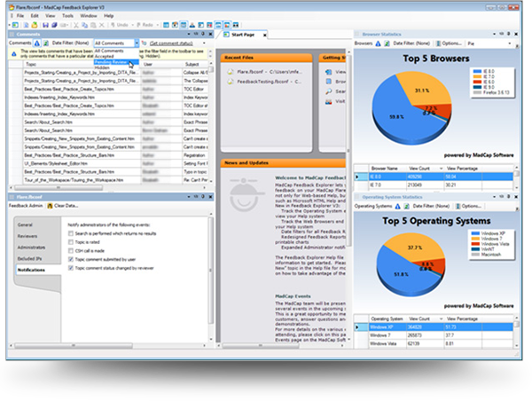Click the info triangle icon in Comments toolbar
This screenshot has height=401, width=532.
(37, 43)
